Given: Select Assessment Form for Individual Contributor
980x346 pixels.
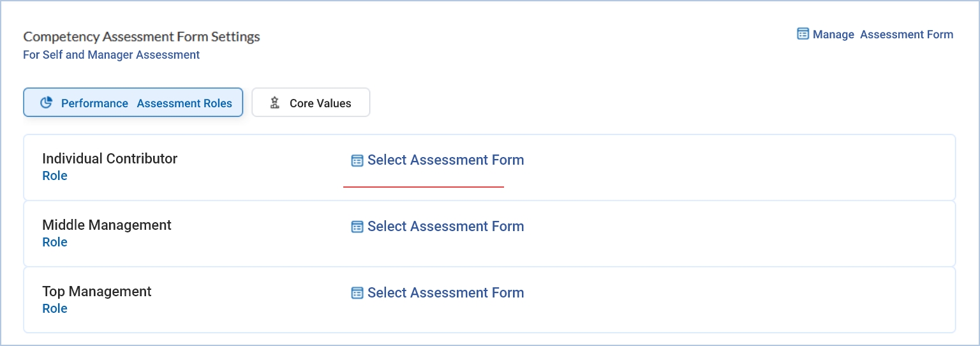Looking at the screenshot, I should tap(445, 160).
